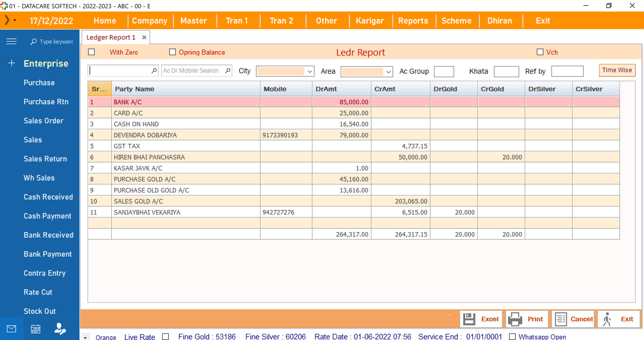Click the DrAmt column header
Viewport: 644px width, 340px height.
click(x=342, y=89)
